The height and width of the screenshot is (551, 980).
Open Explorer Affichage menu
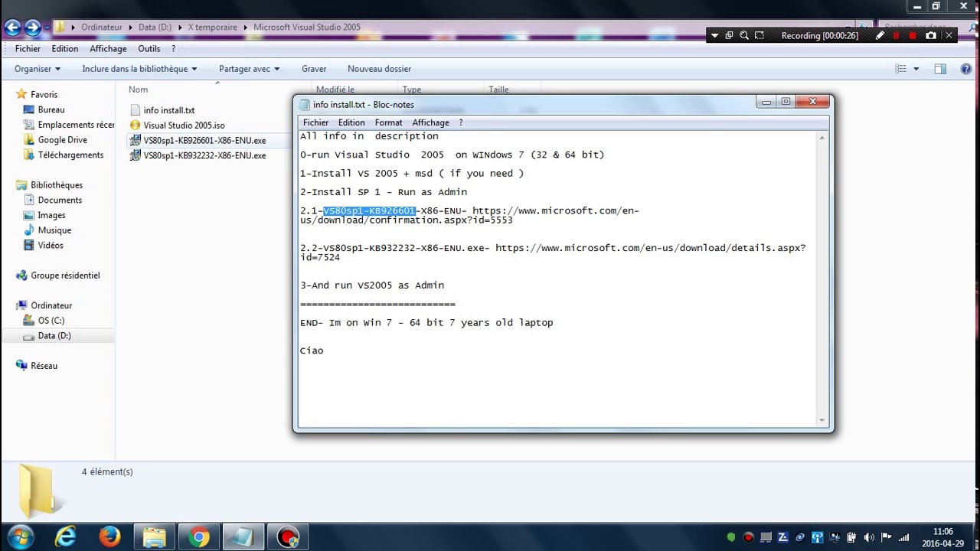(108, 48)
